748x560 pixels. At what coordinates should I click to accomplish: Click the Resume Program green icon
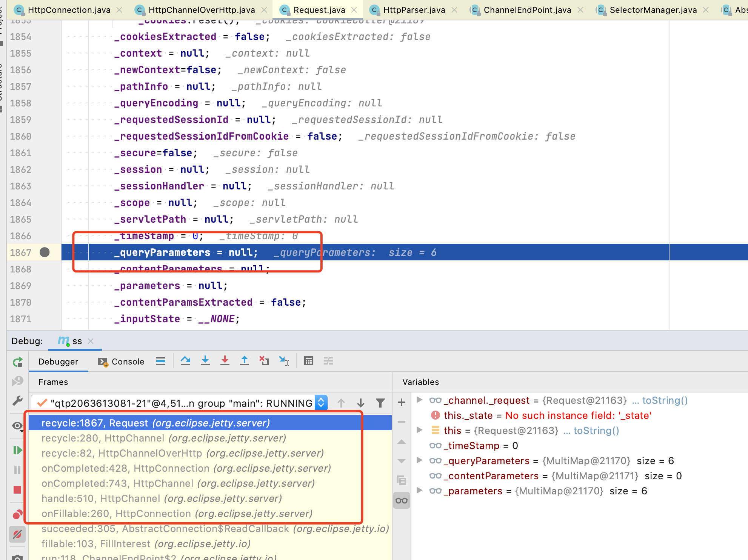(x=17, y=450)
